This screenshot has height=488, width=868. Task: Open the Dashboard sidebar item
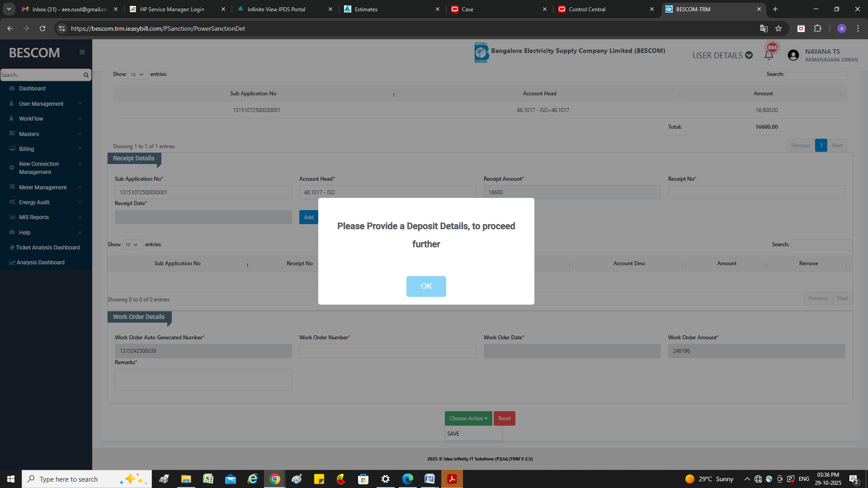[x=32, y=89]
